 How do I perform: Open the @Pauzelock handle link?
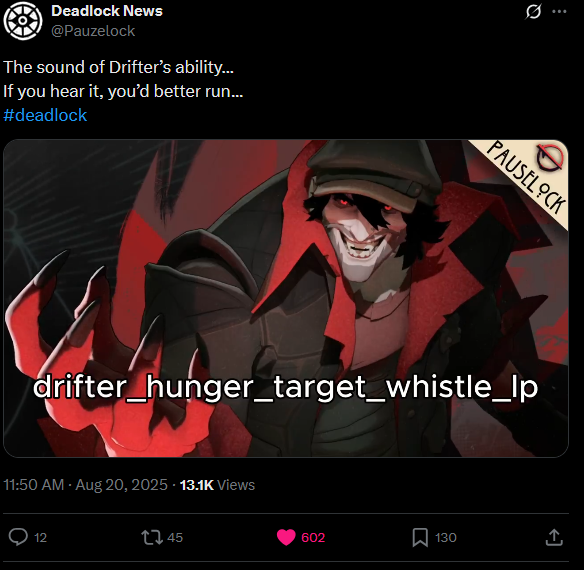pos(93,31)
